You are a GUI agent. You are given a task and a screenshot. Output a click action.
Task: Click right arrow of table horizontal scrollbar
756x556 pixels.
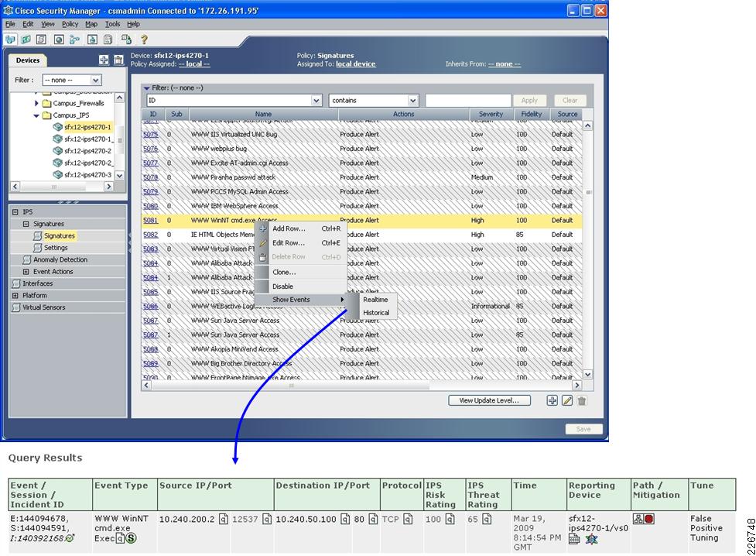(x=576, y=385)
